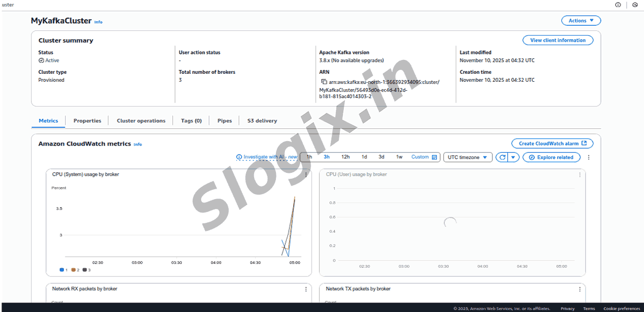Click the info circle icon in the top bar

coord(618,5)
